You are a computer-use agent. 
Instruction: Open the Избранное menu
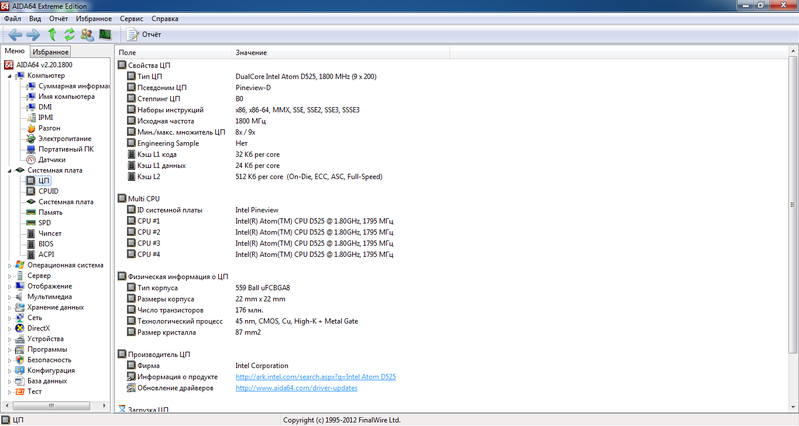click(94, 18)
